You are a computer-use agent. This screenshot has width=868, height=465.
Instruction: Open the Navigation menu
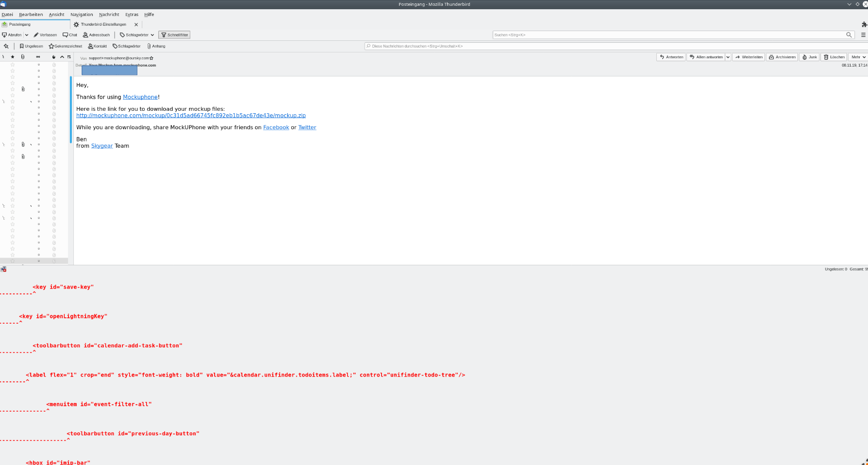[82, 15]
